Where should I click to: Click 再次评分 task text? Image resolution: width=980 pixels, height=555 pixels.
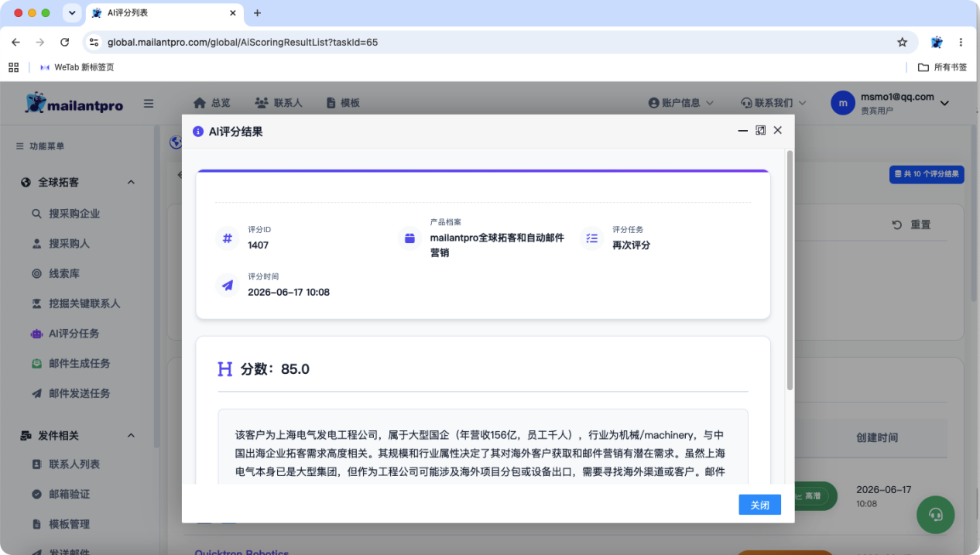click(631, 245)
